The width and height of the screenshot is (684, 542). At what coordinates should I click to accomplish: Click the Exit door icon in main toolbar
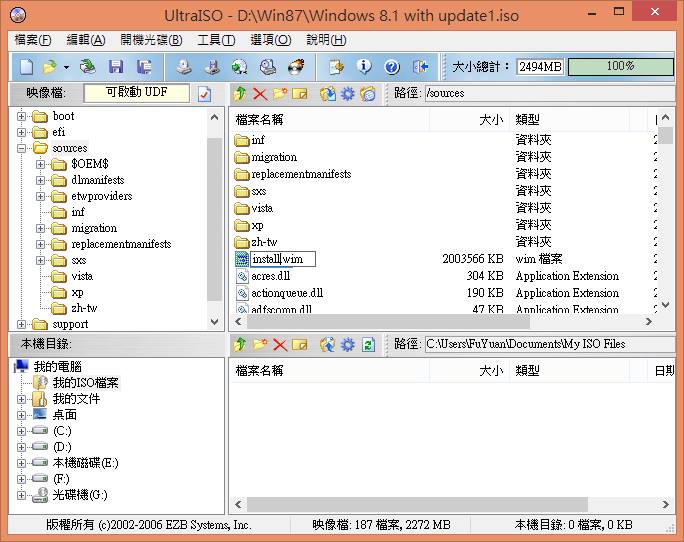pyautogui.click(x=420, y=67)
